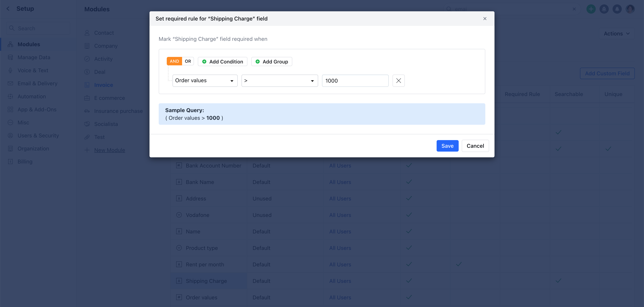Screen dimensions: 644x307
Task: Open the Order values field dropdown
Action: point(205,80)
